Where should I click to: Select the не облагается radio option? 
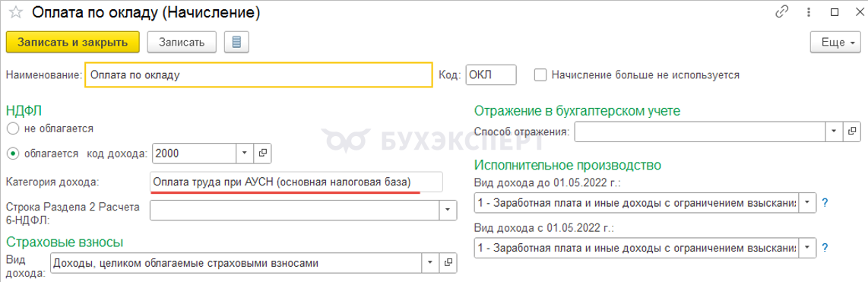pyautogui.click(x=13, y=128)
